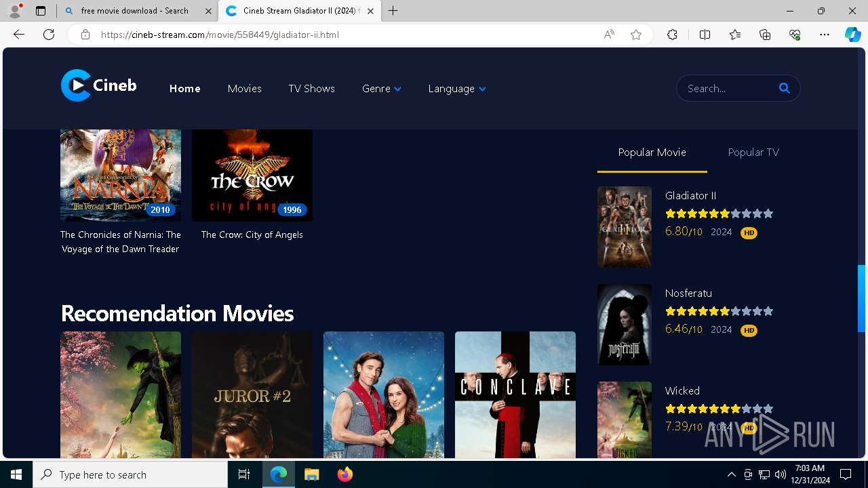
Task: Click the HD badge for Gladiator II
Action: [749, 232]
